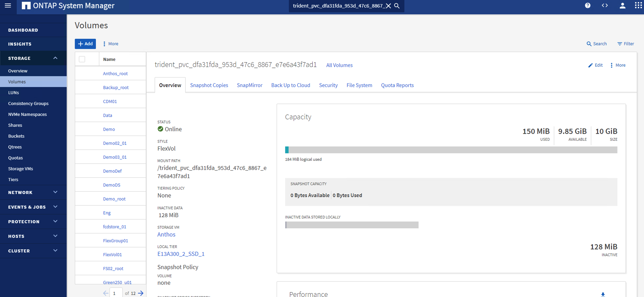Open the hamburger navigation menu
This screenshot has height=297, width=644.
[x=8, y=5]
